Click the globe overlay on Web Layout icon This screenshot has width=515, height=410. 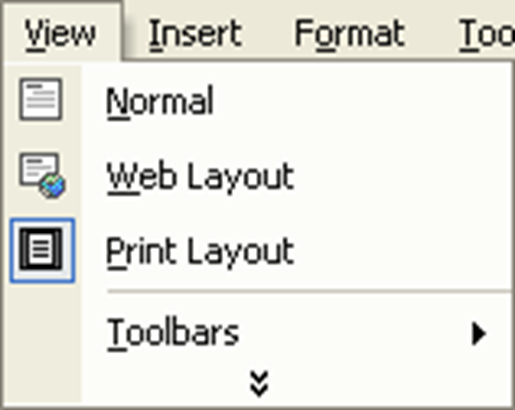(53, 187)
